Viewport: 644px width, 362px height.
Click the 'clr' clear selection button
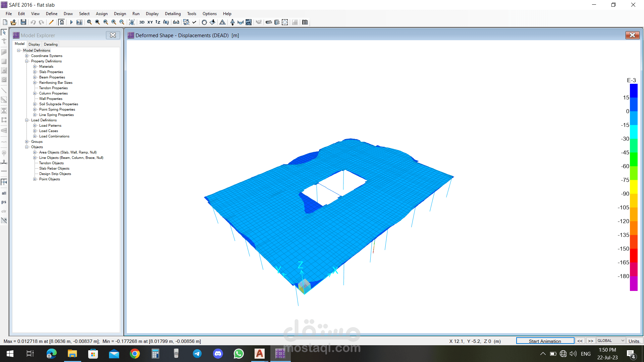[4, 211]
